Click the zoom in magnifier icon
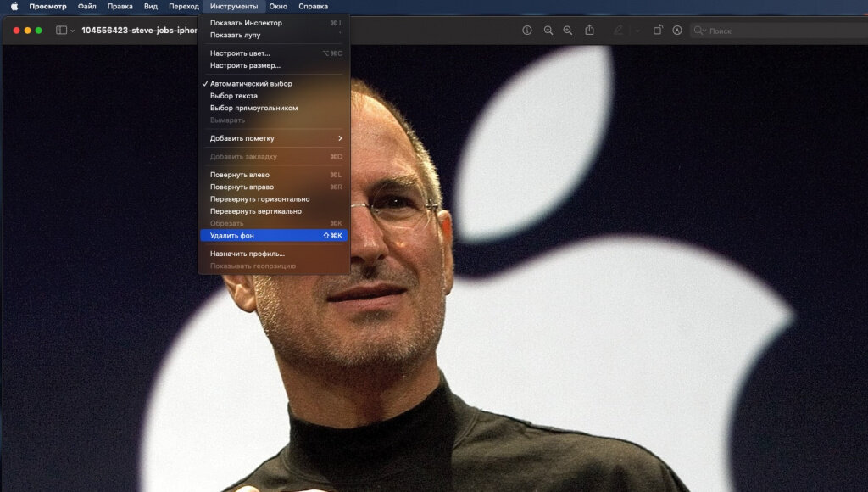 pos(568,31)
